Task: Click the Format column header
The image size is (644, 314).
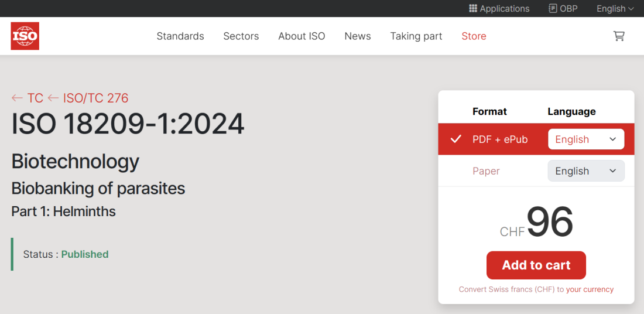Action: (x=489, y=111)
